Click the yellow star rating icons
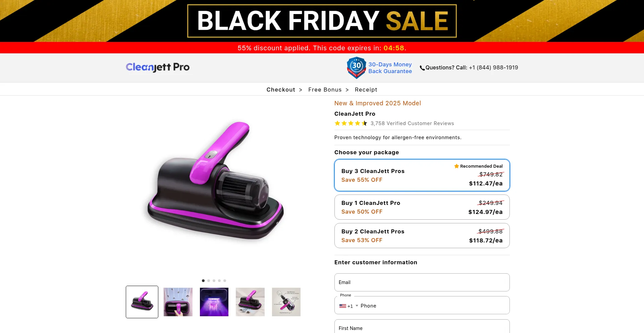Viewport: 644px width, 333px height. [x=351, y=123]
